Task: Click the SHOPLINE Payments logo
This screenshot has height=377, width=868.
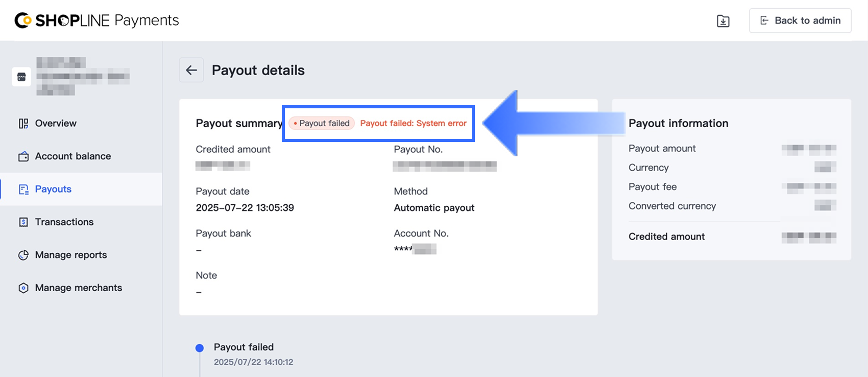Action: coord(97,20)
